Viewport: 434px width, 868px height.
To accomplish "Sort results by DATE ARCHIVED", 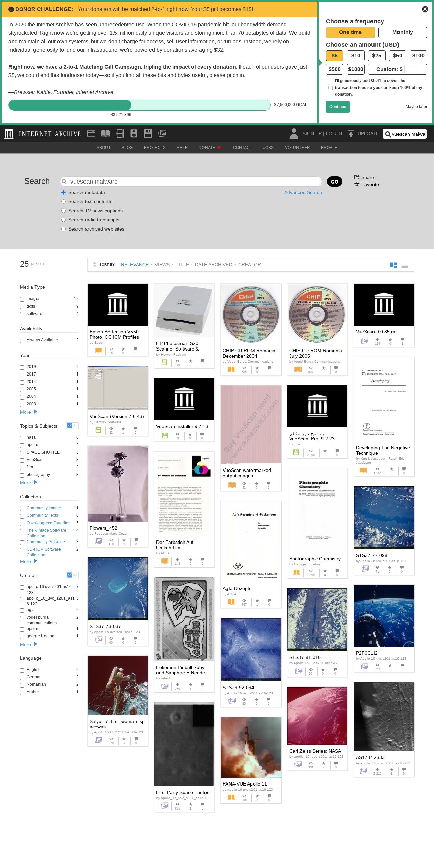I will 214,265.
